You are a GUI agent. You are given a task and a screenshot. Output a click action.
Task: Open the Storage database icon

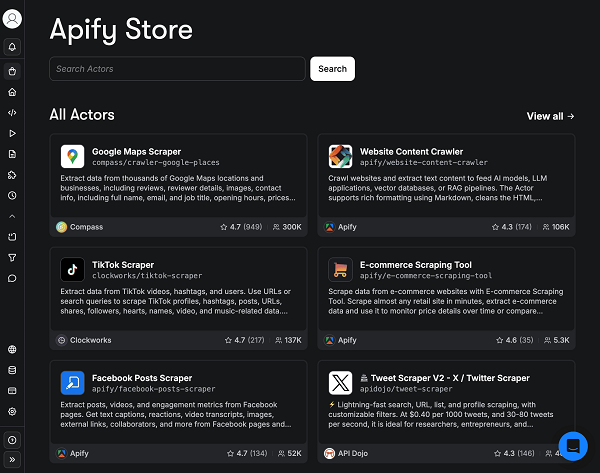click(x=12, y=370)
